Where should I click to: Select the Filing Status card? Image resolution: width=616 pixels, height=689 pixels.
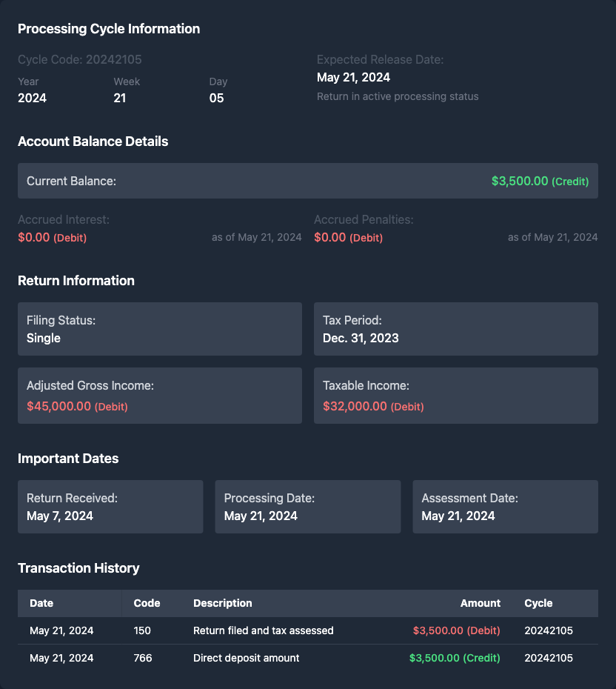(x=160, y=329)
